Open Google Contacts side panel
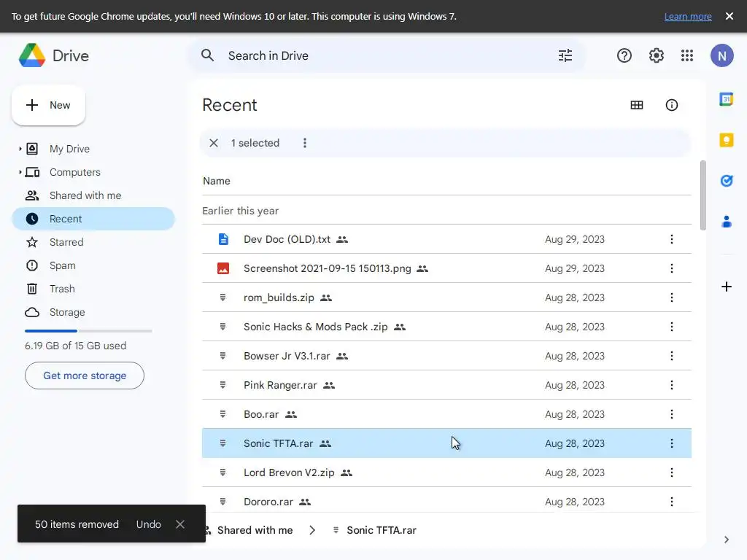This screenshot has width=747, height=560. (726, 222)
